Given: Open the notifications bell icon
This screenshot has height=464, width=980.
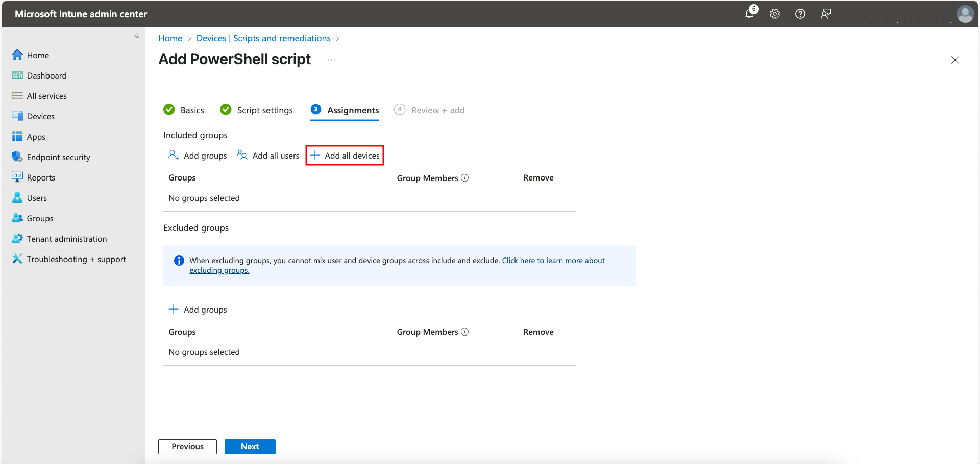Looking at the screenshot, I should point(749,14).
